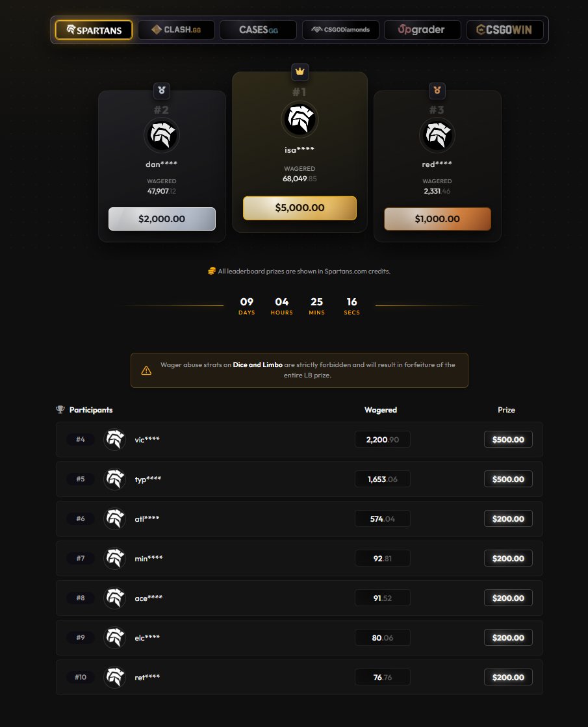588x727 pixels.
Task: Click atl**** avatar in row #6
Action: pyautogui.click(x=114, y=519)
